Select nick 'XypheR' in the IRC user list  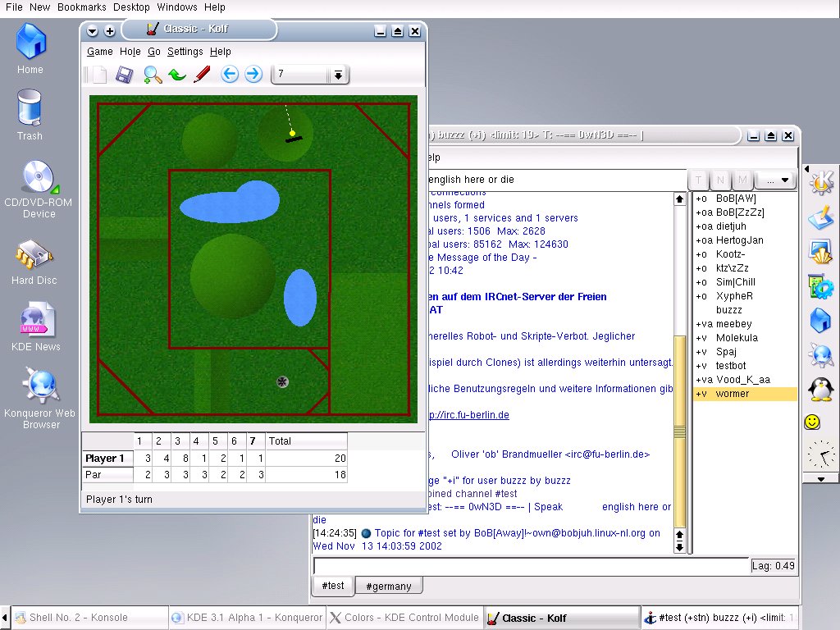[745, 296]
